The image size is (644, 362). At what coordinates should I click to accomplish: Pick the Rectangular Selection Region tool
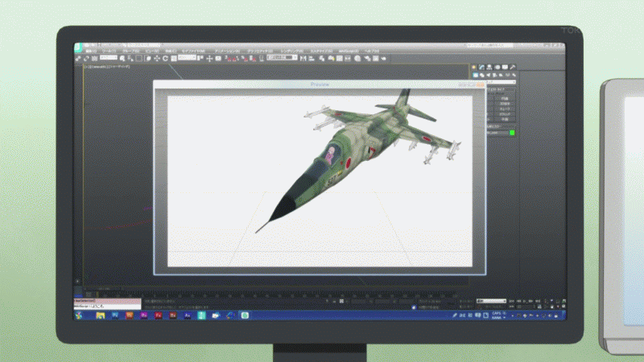tap(138, 58)
